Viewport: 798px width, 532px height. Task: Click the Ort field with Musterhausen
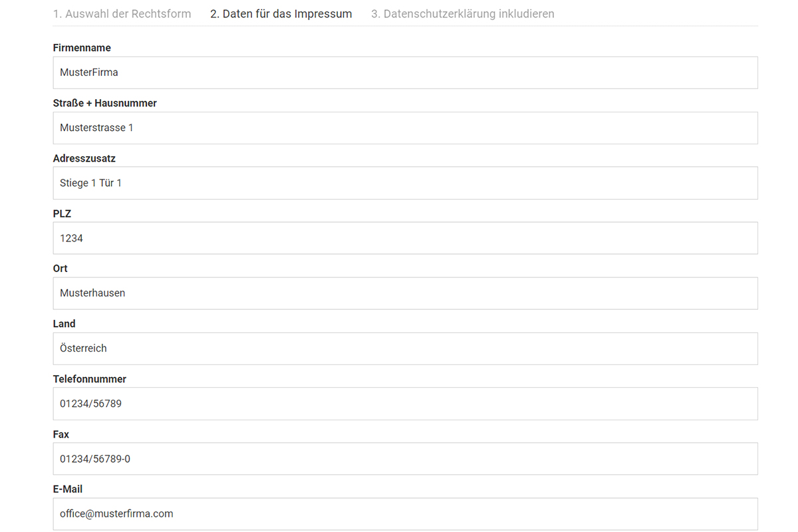coord(405,293)
